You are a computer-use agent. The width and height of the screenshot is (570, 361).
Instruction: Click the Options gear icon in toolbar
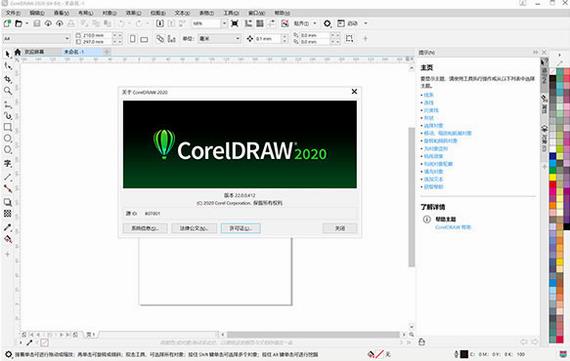tap(327, 24)
